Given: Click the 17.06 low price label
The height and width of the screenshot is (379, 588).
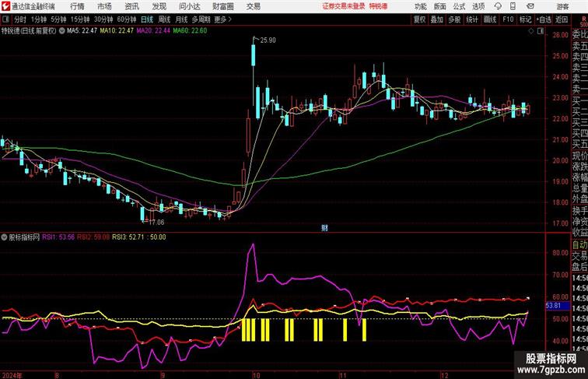Looking at the screenshot, I should pos(156,222).
